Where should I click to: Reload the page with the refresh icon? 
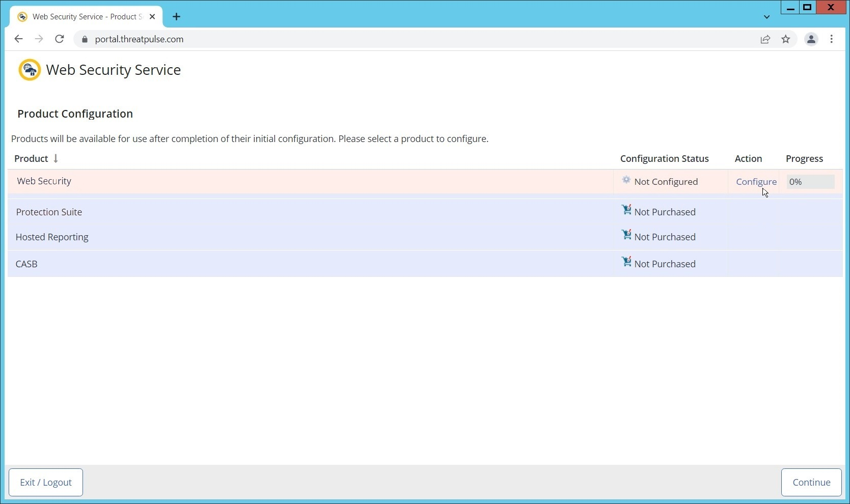click(60, 39)
